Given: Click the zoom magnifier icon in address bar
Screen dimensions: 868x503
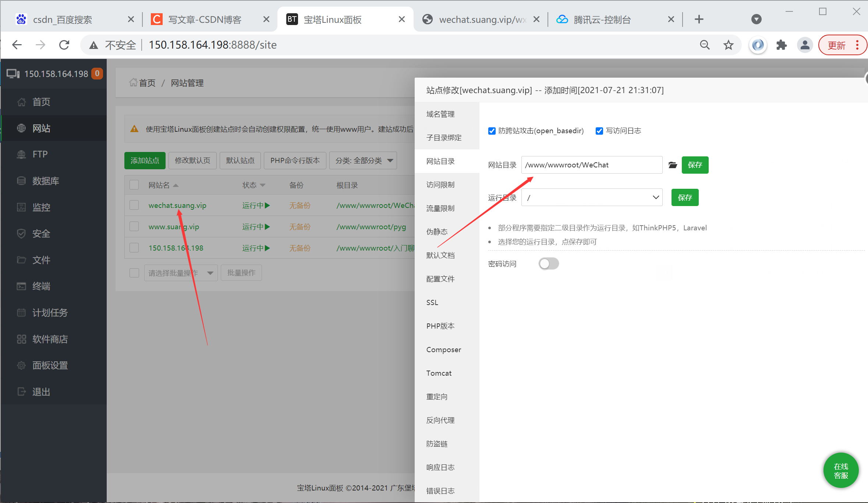Looking at the screenshot, I should (705, 45).
